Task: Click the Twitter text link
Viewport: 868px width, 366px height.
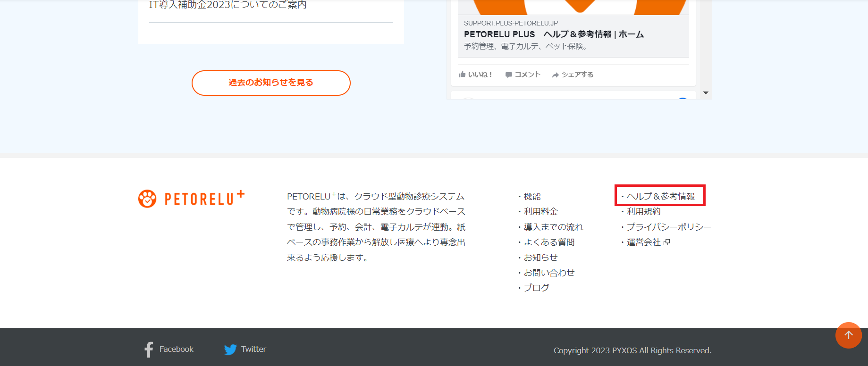Action: tap(253, 349)
